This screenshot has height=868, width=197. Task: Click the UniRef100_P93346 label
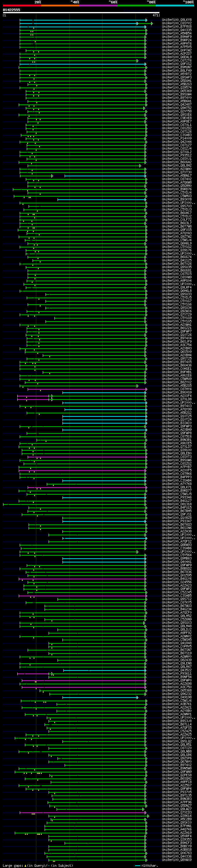coord(177,497)
